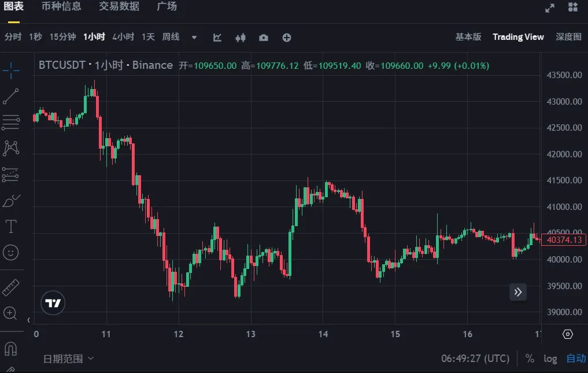Screen dimensions: 588x373
Task: Click the TradingView watermark logo
Action: (x=53, y=303)
